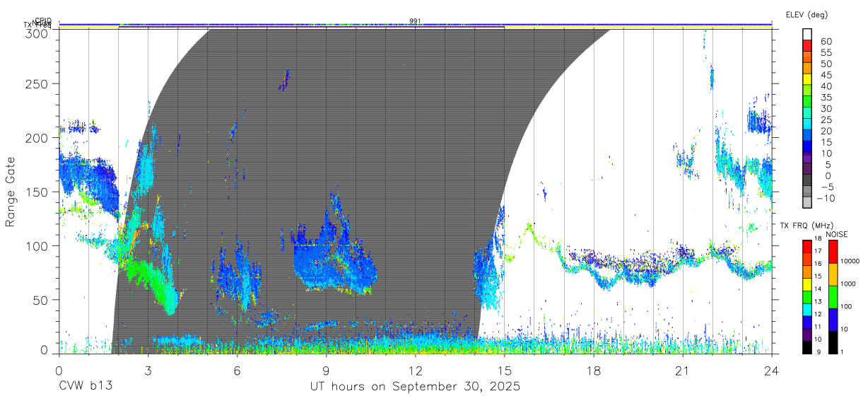
Task: Click the blue NOISE swatch above 10
Action: (833, 320)
